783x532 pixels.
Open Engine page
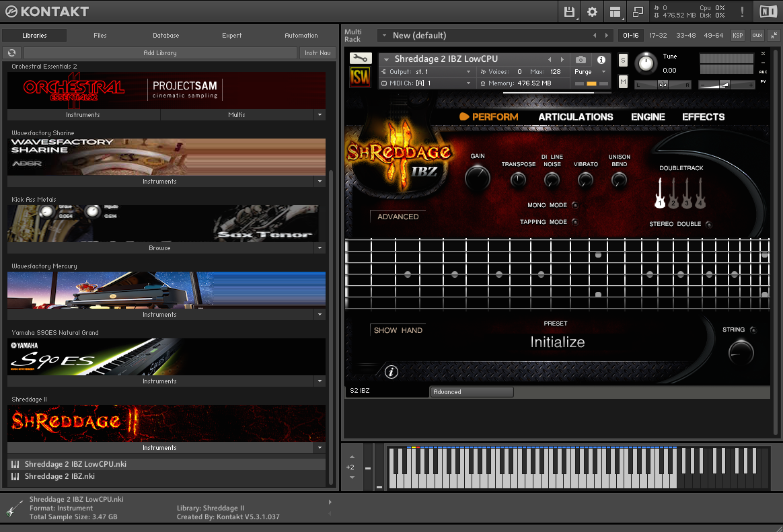coord(648,117)
